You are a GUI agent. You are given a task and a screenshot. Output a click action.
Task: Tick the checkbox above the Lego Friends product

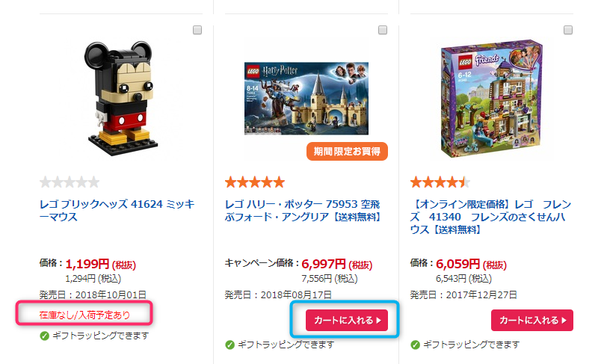(x=568, y=30)
